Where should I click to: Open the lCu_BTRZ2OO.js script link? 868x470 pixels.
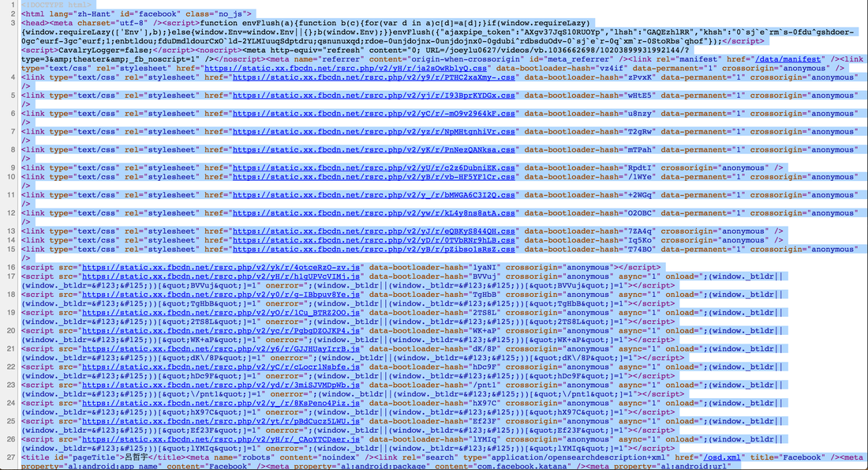pos(221,313)
